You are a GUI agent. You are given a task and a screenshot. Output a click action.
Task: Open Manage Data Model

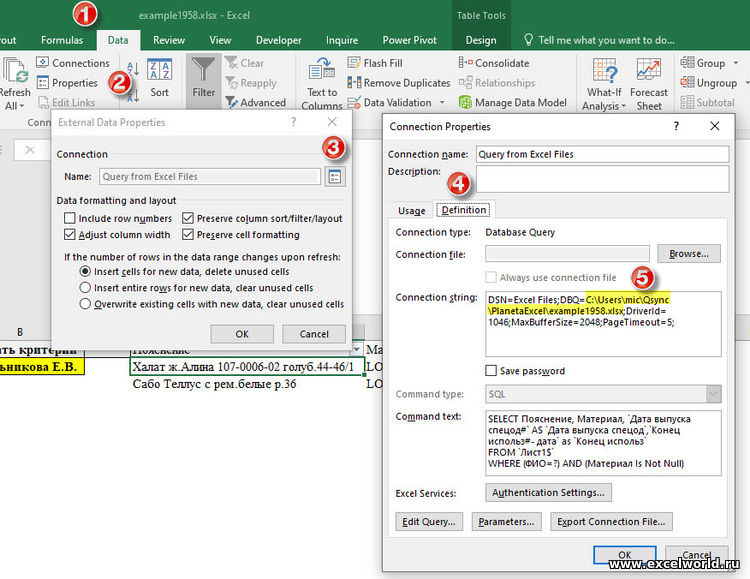click(x=512, y=102)
